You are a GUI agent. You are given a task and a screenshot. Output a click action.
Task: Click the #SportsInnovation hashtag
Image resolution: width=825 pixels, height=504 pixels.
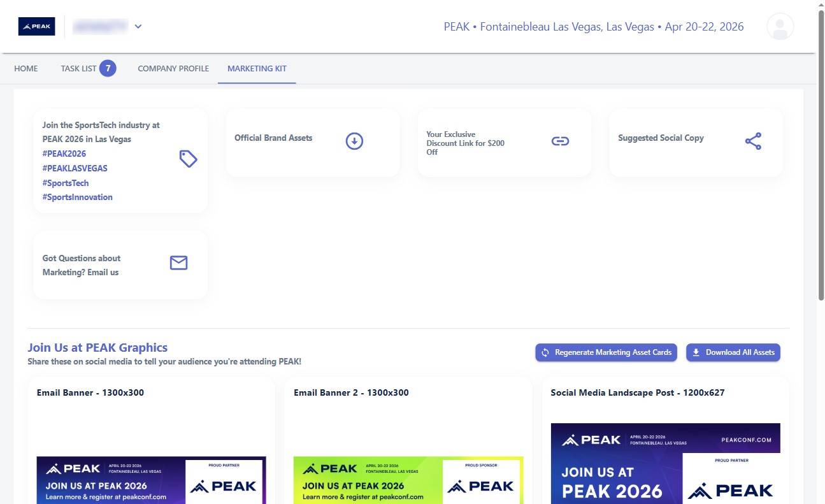coord(77,197)
